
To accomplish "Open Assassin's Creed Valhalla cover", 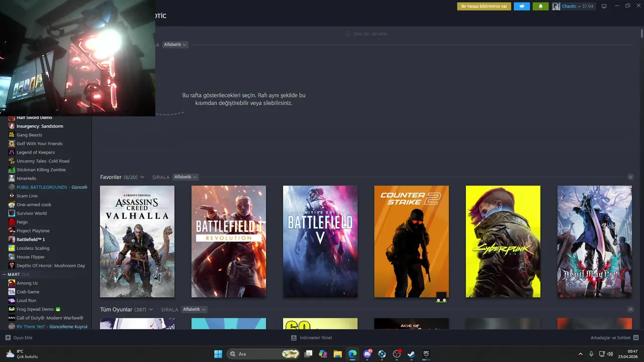I will pyautogui.click(x=137, y=241).
